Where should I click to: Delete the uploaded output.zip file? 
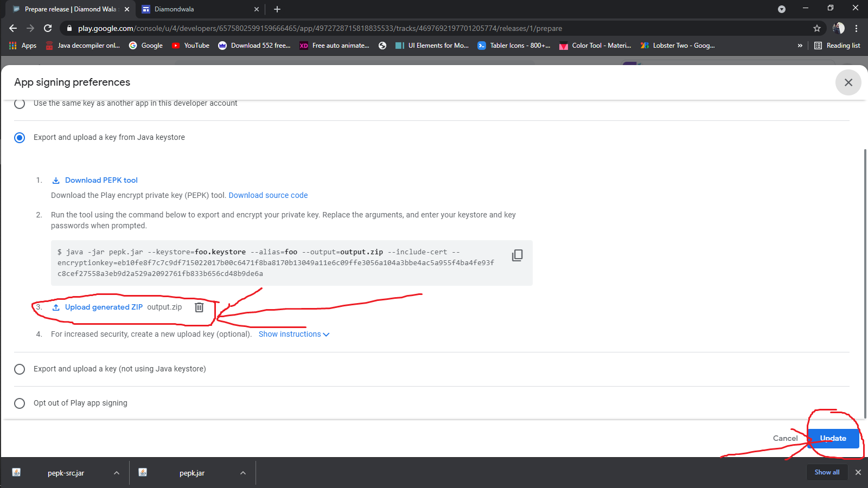(199, 307)
